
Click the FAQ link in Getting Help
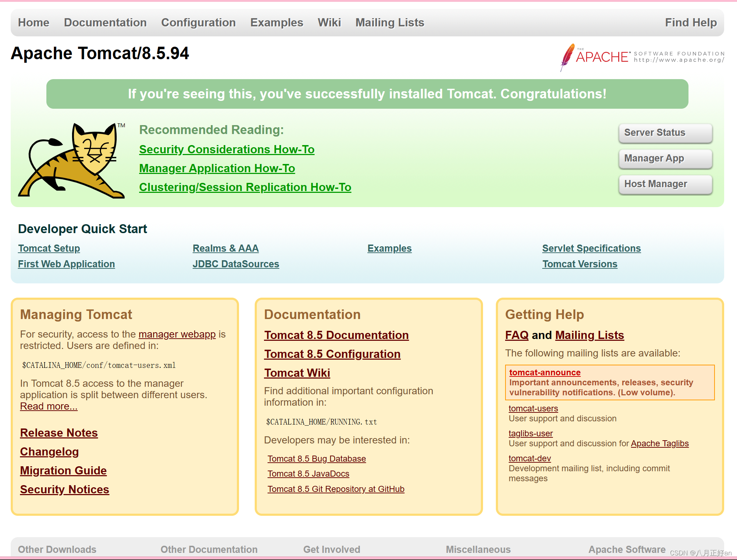coord(517,335)
